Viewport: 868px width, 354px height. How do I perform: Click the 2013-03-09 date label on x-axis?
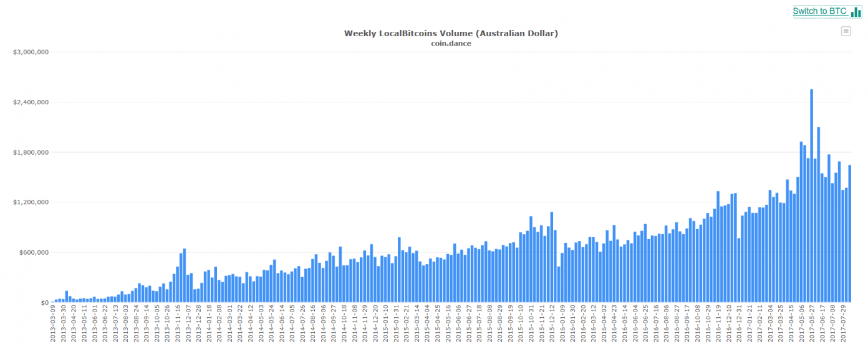(x=54, y=323)
